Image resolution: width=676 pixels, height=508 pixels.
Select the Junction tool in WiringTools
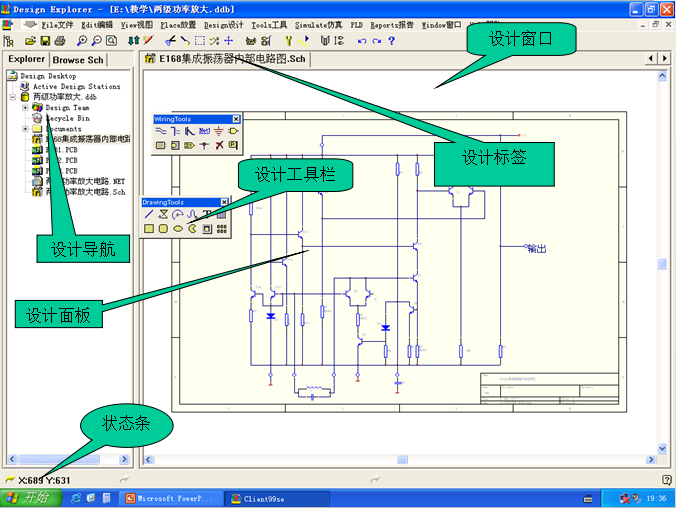click(204, 145)
